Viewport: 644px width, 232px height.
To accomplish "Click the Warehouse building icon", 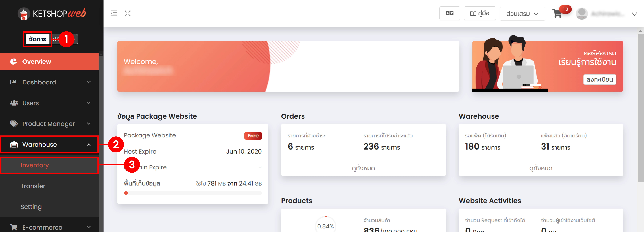I will [14, 145].
